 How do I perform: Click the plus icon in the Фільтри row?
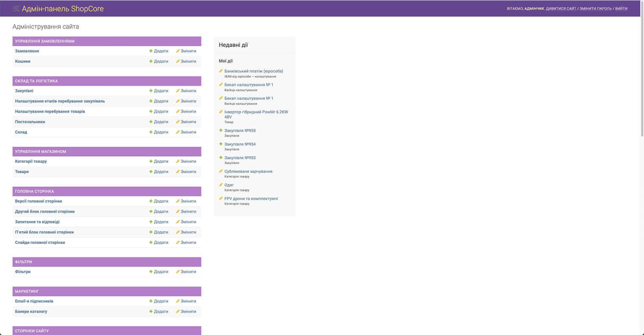pos(151,272)
